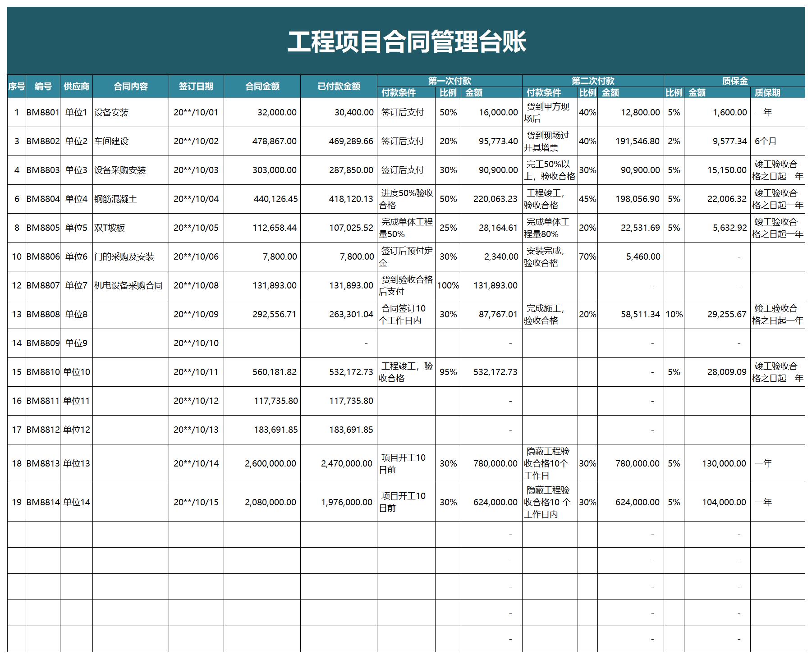Select the 编号 column header
Image resolution: width=812 pixels, height=659 pixels.
(x=43, y=87)
